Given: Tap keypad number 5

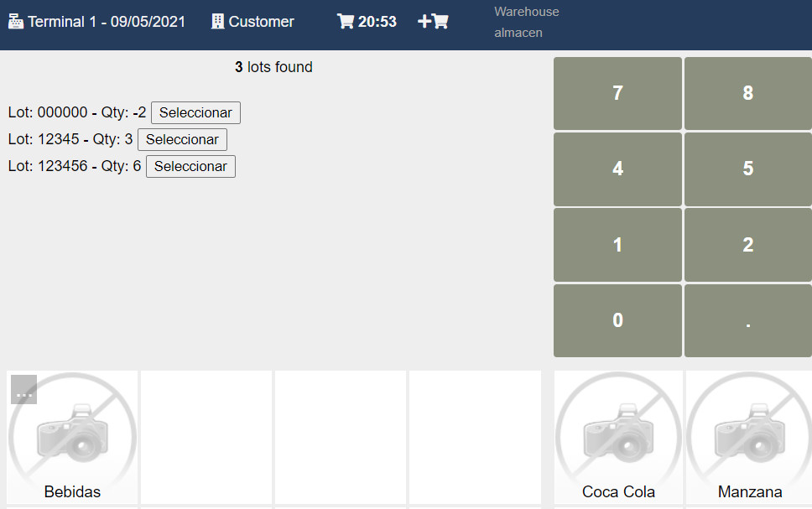Looking at the screenshot, I should pyautogui.click(x=747, y=169).
